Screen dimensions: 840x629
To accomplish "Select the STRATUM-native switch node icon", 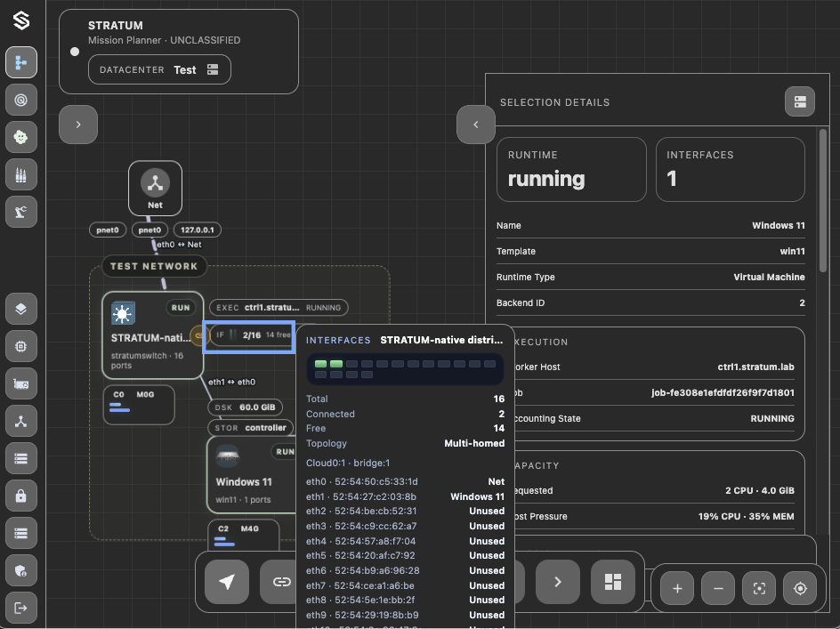I will 123,313.
